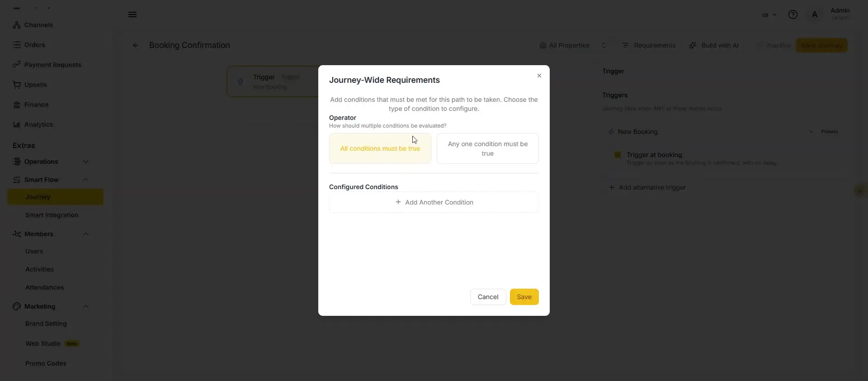
Task: Select the Trigger node on canvas
Action: (273, 81)
